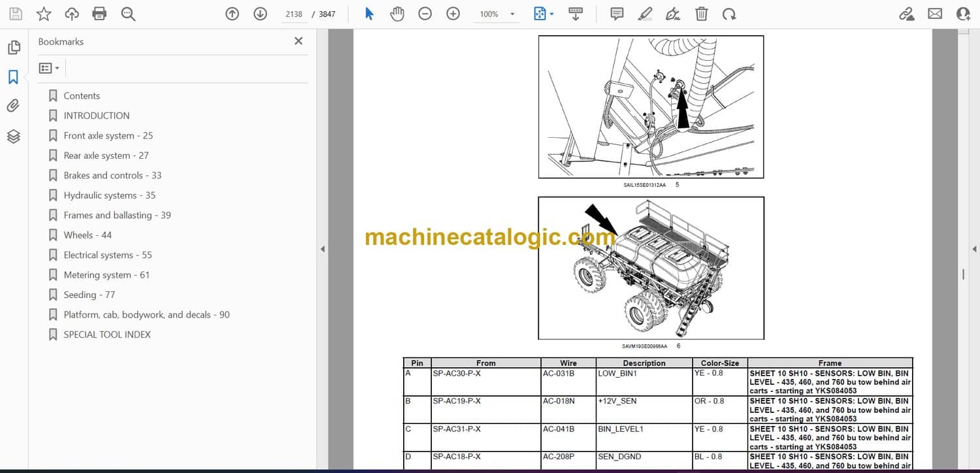
Task: Click the zoom out minus icon
Action: point(425,14)
